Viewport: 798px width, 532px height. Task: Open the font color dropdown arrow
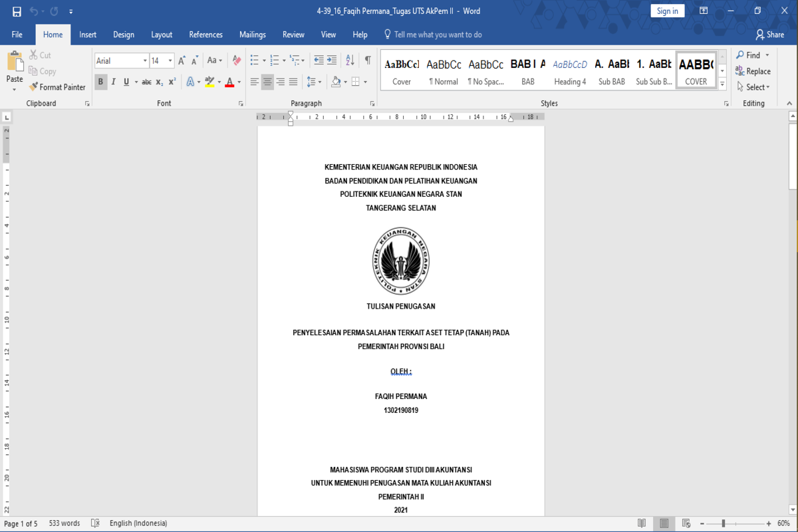[x=239, y=82]
